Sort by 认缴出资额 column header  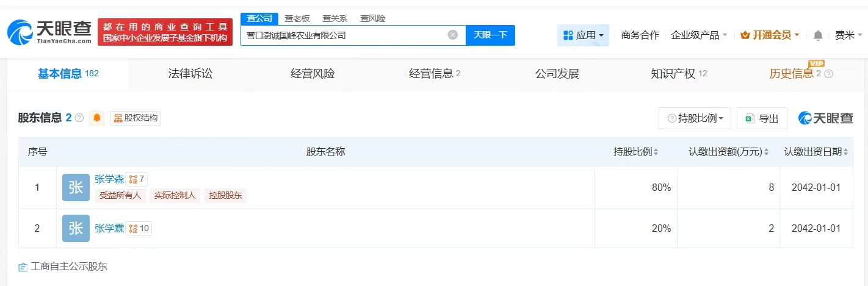(x=728, y=152)
